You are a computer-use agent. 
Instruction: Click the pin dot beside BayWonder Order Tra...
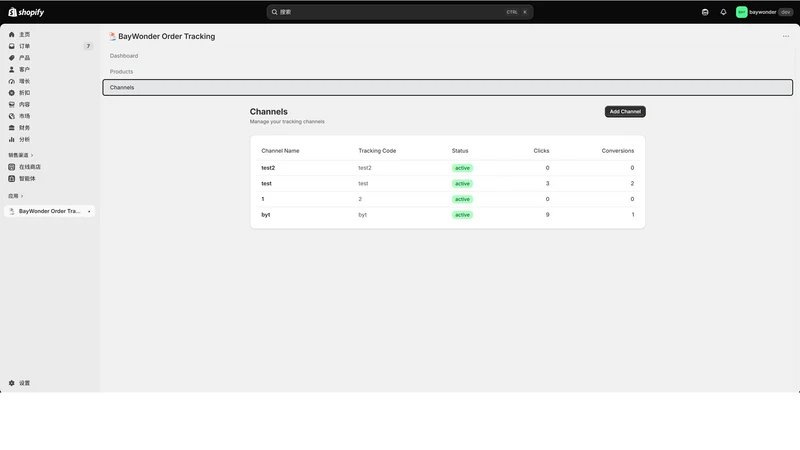(89, 211)
